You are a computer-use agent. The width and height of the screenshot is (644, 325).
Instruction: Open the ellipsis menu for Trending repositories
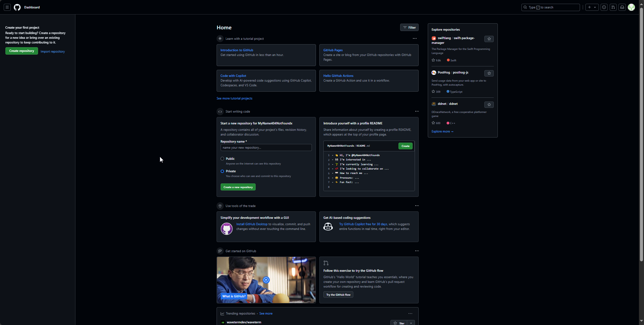pyautogui.click(x=410, y=313)
